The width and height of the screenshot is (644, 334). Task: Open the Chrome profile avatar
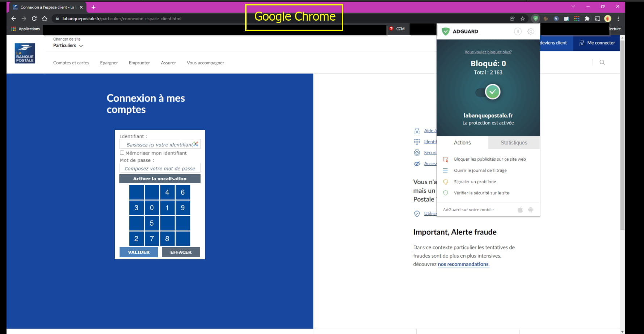pos(608,18)
